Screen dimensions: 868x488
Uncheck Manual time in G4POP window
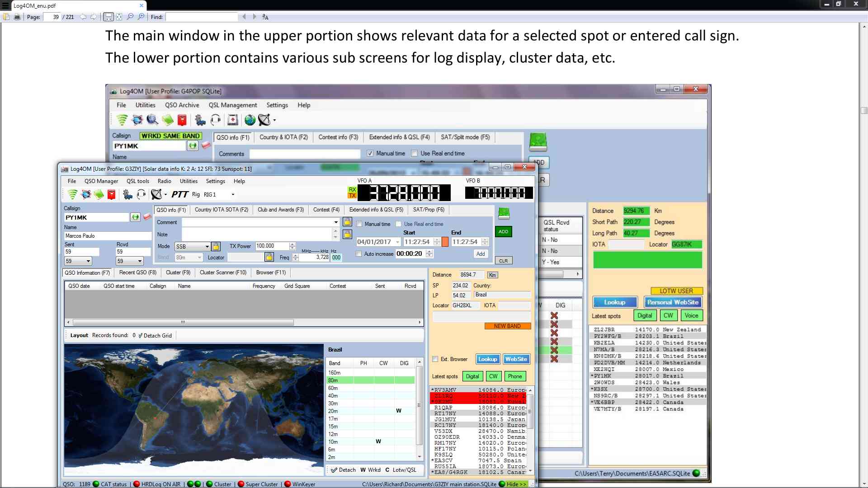click(370, 154)
